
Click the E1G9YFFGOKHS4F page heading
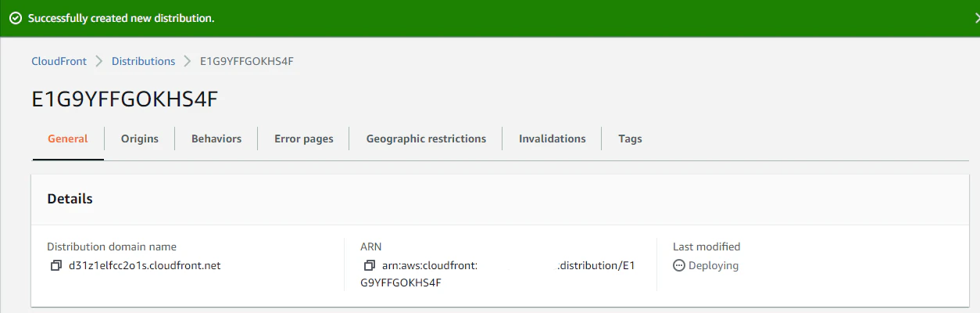coord(124,99)
